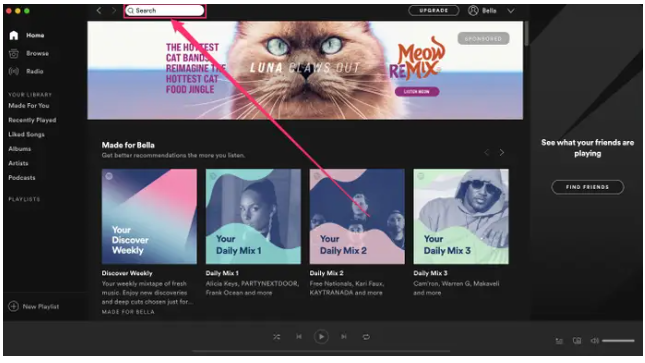Skip to next track
Image resolution: width=645 pixels, height=363 pixels.
pyautogui.click(x=343, y=337)
